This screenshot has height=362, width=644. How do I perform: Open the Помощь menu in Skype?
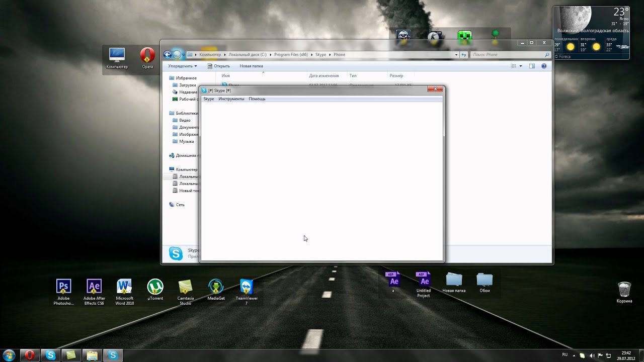(257, 99)
